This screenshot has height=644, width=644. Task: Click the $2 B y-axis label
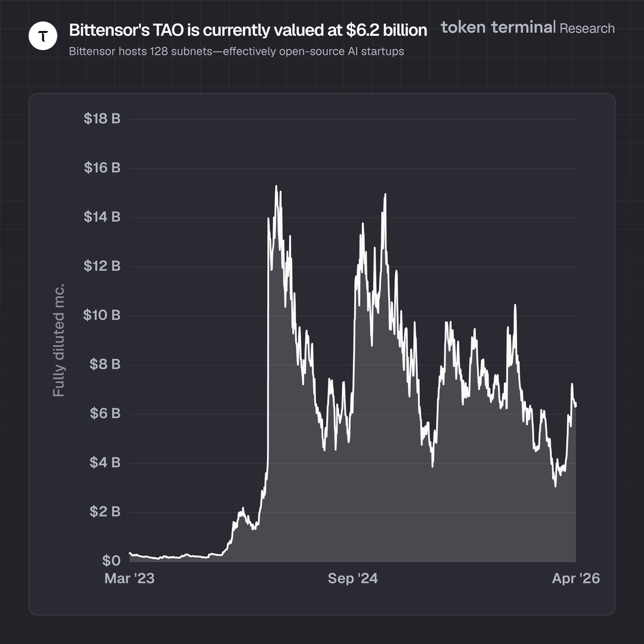click(104, 512)
